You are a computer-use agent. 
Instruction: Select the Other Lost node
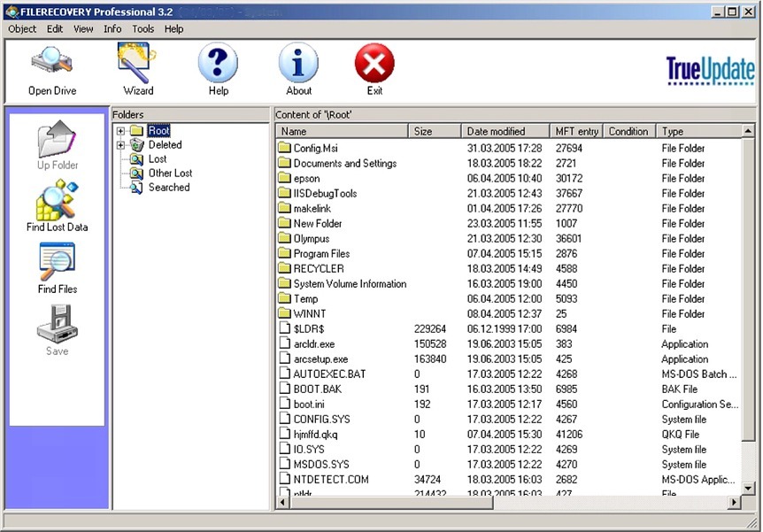coord(170,173)
